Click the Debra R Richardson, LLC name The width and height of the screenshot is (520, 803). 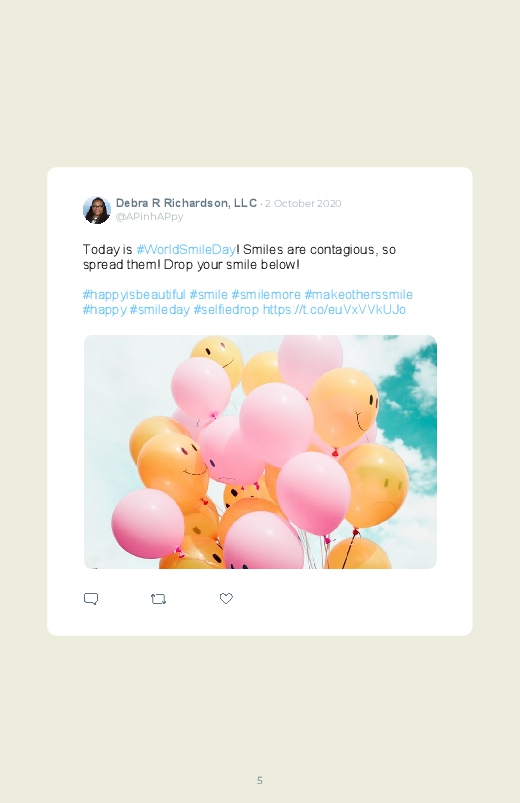(x=186, y=203)
